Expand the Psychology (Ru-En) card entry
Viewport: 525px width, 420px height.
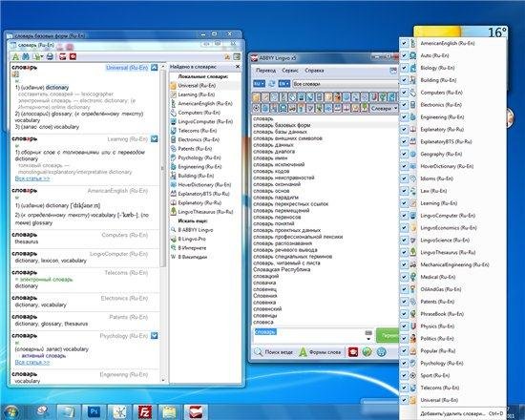coord(154,336)
